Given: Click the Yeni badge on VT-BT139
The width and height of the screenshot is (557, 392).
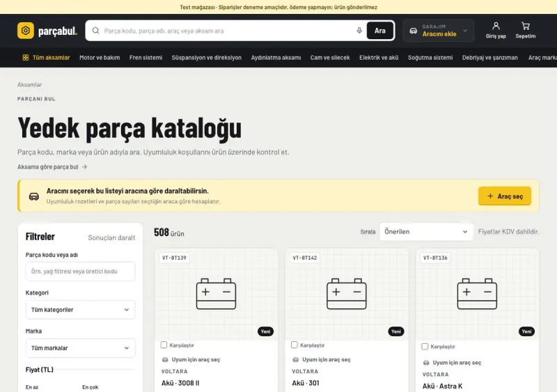Looking at the screenshot, I should point(265,331).
